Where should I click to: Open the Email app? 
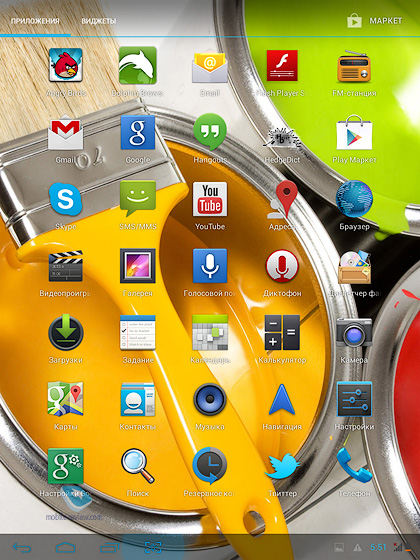210,66
